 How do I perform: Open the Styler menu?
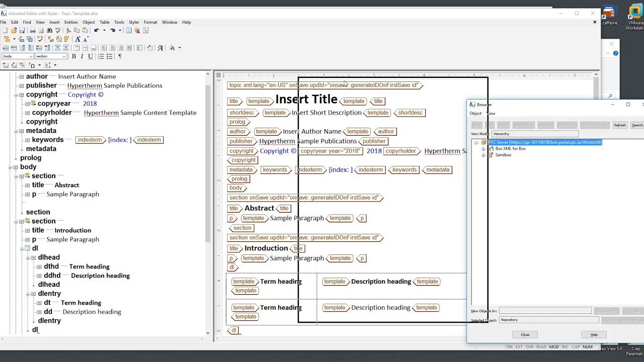(134, 22)
